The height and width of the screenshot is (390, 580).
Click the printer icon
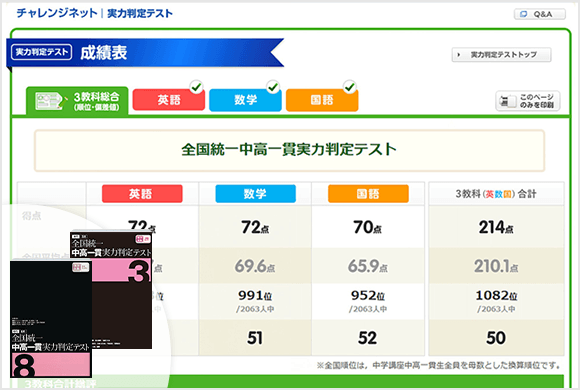(507, 101)
